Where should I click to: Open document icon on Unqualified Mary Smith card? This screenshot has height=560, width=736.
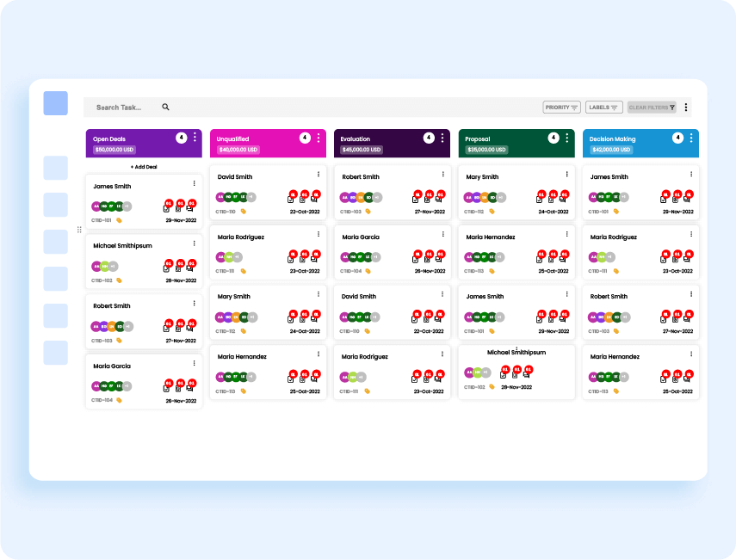[x=302, y=319]
